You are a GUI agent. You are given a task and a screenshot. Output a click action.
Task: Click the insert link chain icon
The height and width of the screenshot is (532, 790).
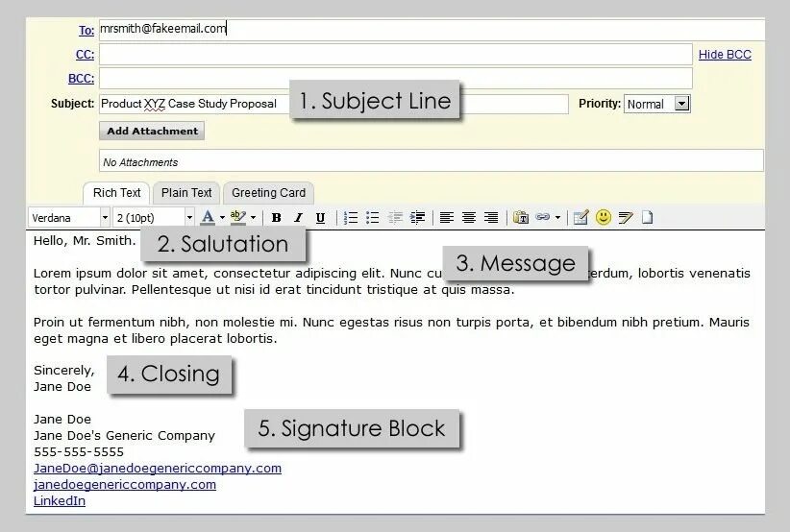tap(543, 217)
